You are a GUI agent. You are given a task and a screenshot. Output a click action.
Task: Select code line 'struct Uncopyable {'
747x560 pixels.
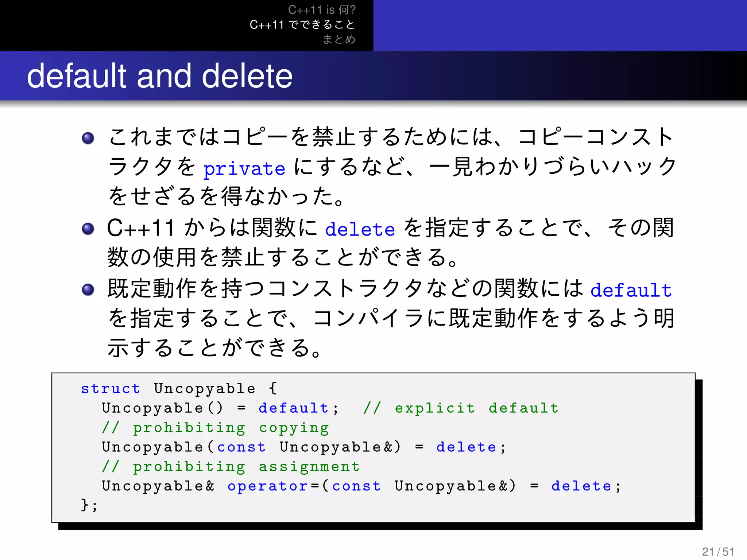pos(179,389)
